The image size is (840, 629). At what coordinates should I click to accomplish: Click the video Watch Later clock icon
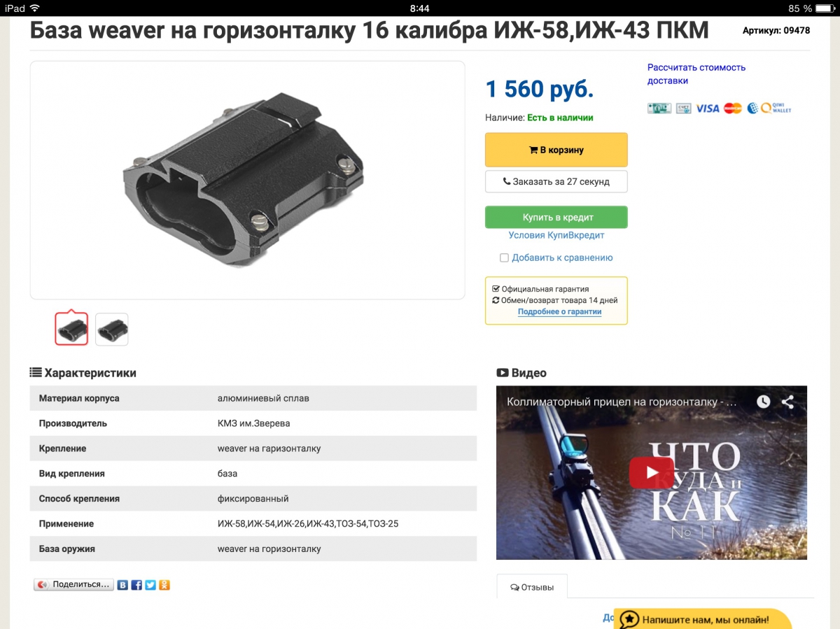763,402
